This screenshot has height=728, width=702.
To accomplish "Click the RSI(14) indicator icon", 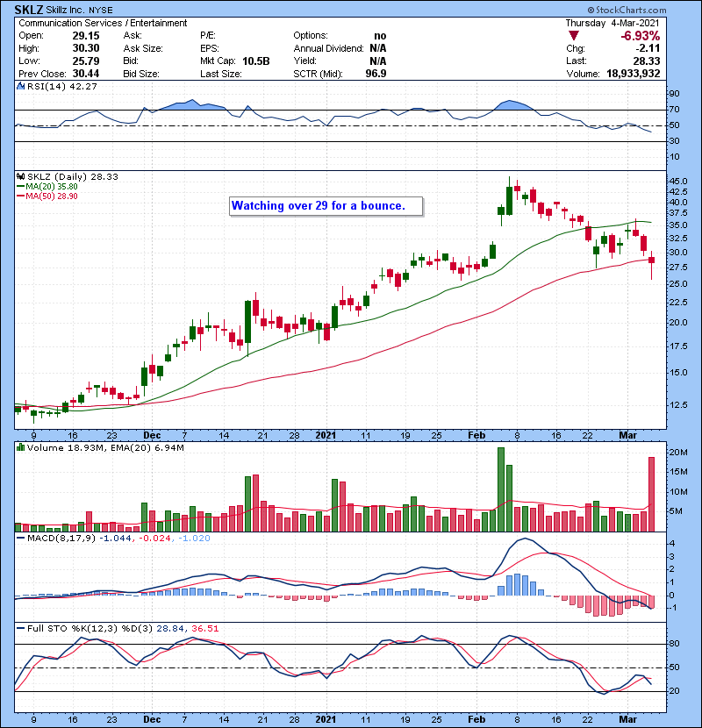I will click(20, 86).
